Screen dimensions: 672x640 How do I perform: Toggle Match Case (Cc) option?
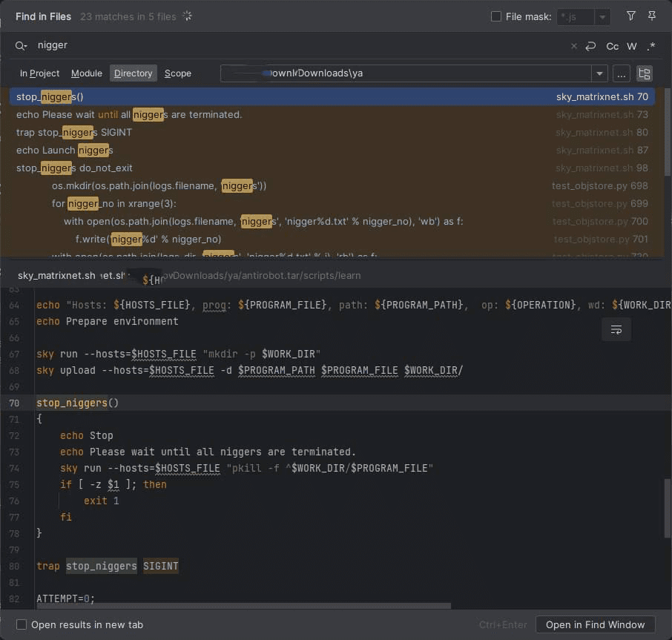click(x=612, y=46)
